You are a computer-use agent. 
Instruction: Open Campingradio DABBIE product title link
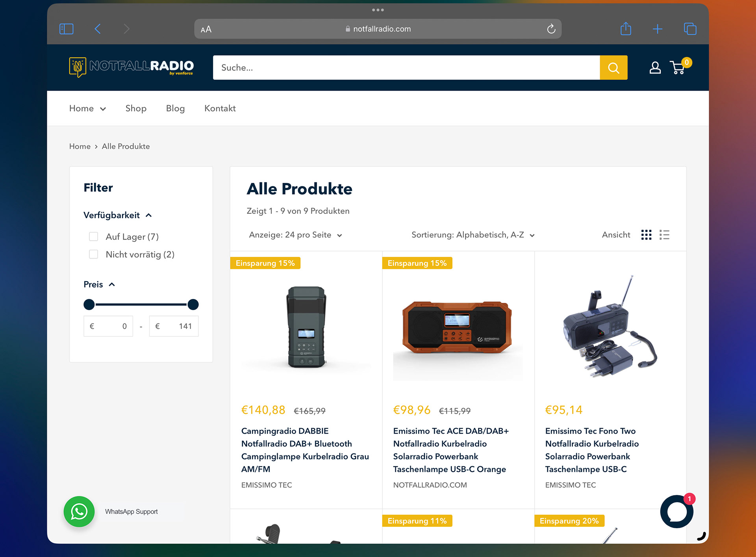305,450
